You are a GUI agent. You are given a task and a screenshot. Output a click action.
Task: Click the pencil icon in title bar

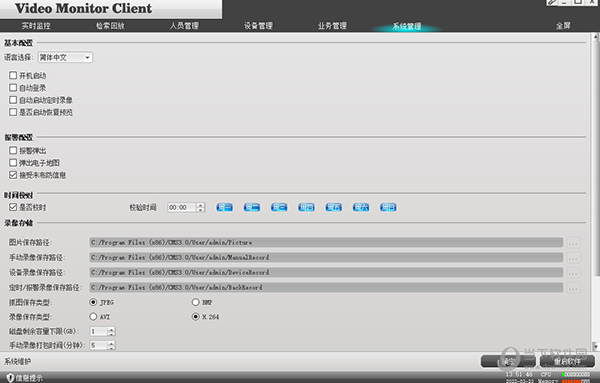(x=551, y=2)
